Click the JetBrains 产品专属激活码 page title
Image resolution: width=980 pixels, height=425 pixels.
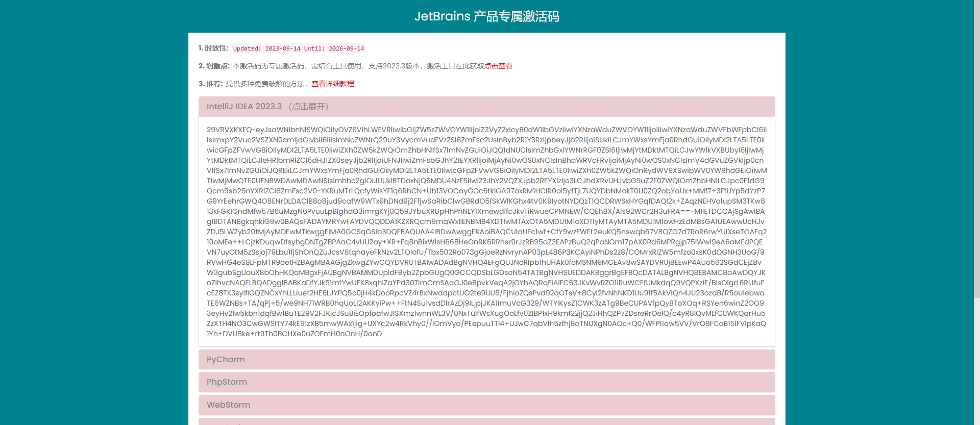coord(486,16)
